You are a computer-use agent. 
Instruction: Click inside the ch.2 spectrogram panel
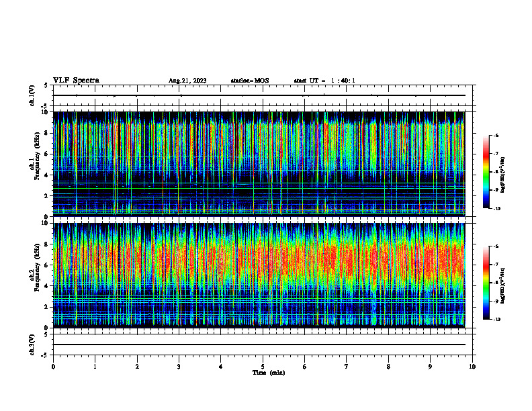(x=259, y=275)
